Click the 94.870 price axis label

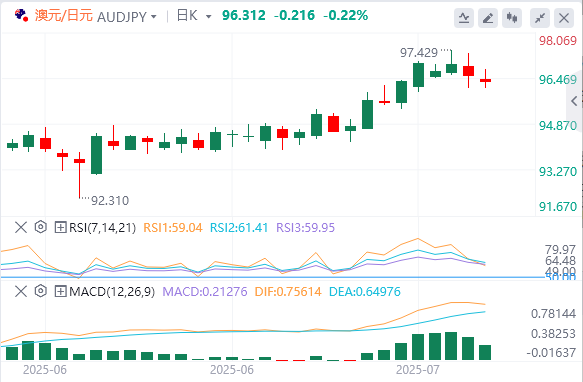[x=558, y=126]
